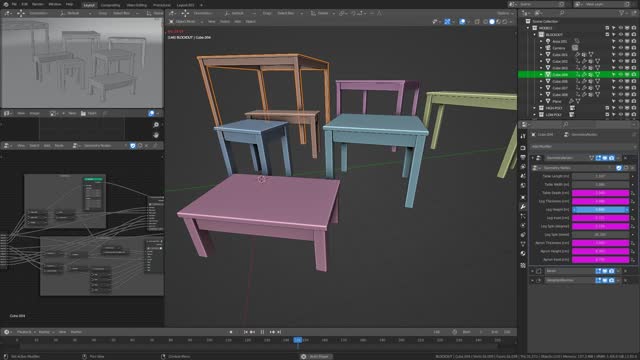Switch to the Layout workspace tab
This screenshot has height=360, width=640.
[89, 5]
